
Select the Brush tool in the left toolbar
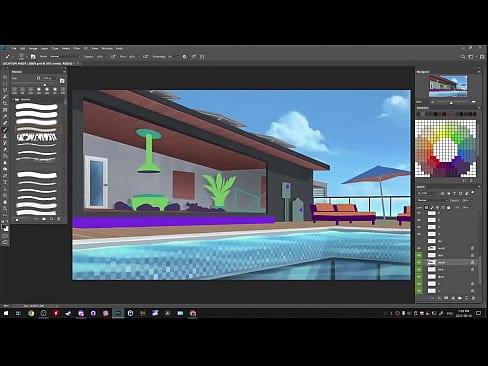pos(5,130)
